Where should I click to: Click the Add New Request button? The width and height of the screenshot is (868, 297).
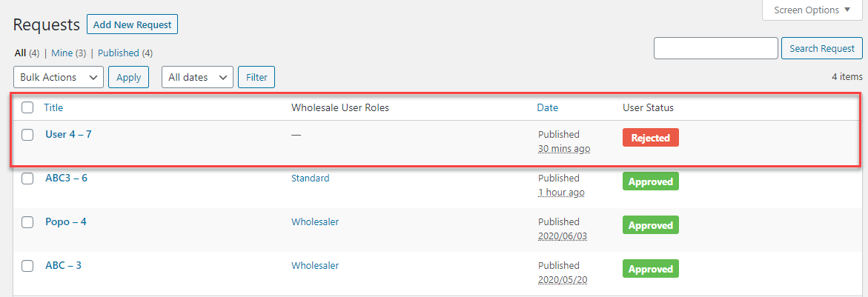pyautogui.click(x=132, y=24)
